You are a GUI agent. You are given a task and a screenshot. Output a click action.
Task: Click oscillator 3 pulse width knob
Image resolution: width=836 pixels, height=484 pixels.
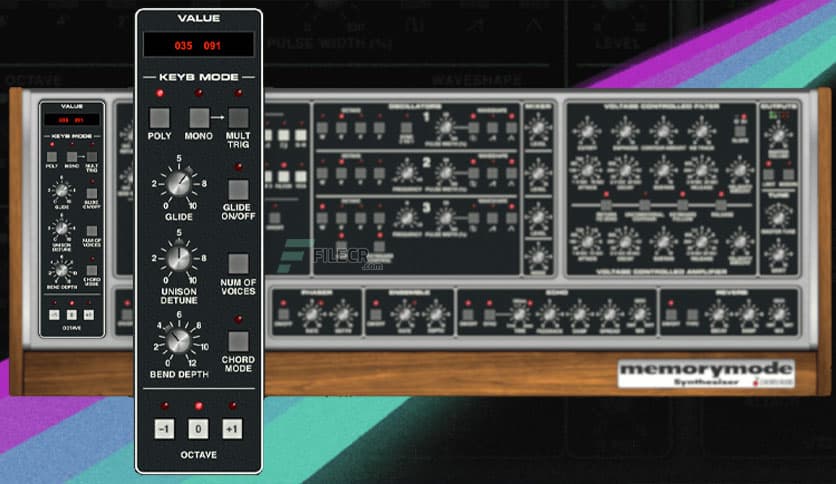click(445, 218)
